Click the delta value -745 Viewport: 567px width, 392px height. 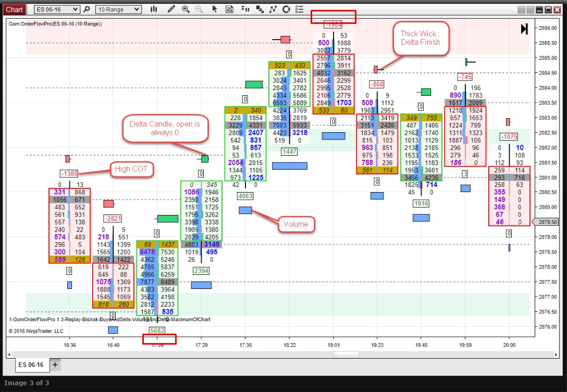click(465, 77)
